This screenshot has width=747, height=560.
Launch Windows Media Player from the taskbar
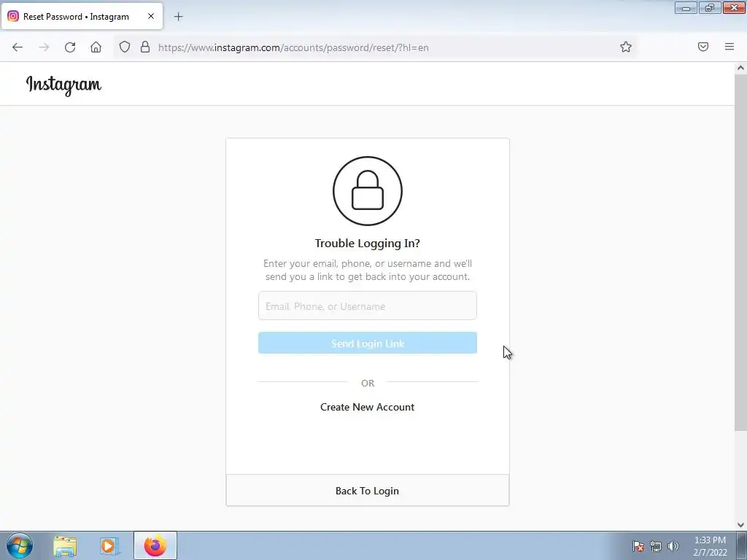(109, 546)
